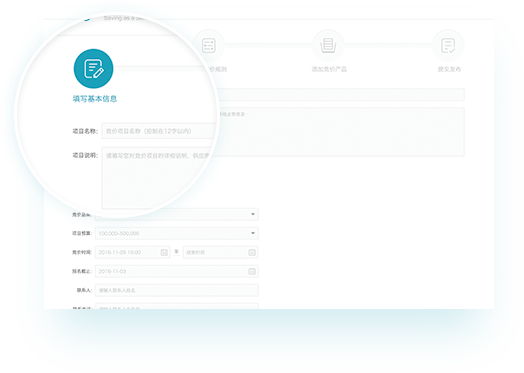The image size is (524, 373).
Task: Focus the 联系人 name input field
Action: click(x=177, y=290)
